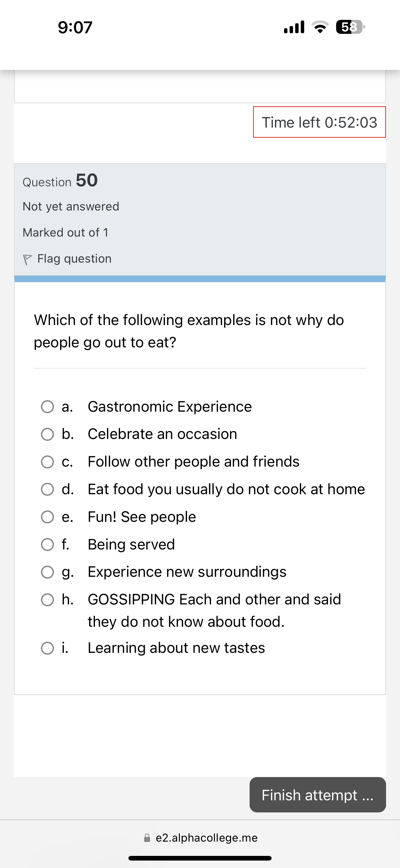The image size is (400, 868).
Task: Select option i. Learning about new tastes
Action: (47, 648)
